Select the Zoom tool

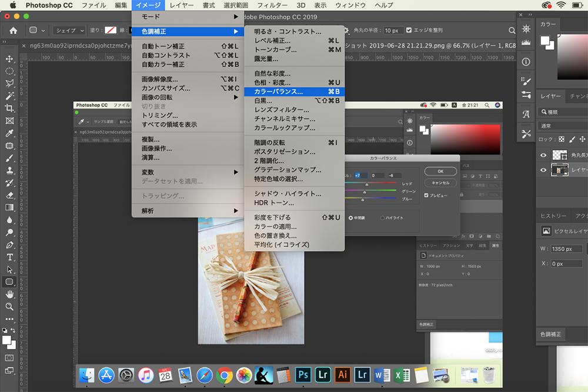click(9, 307)
